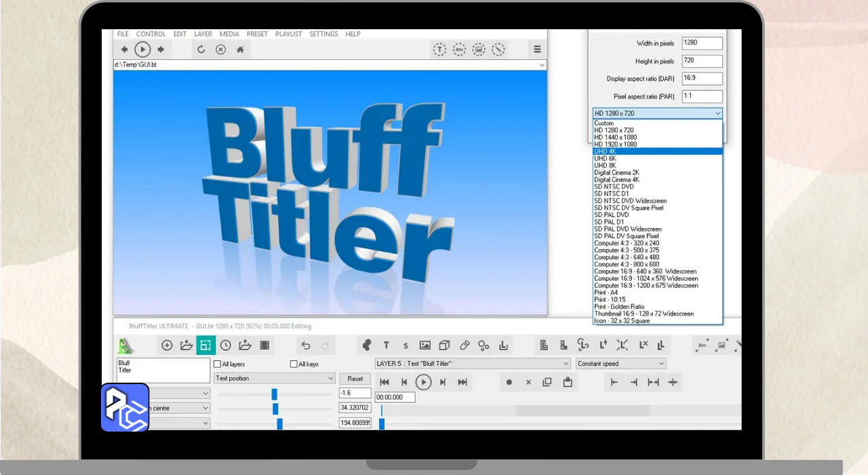
Task: Click the dashed circle picture icon
Action: tap(479, 50)
